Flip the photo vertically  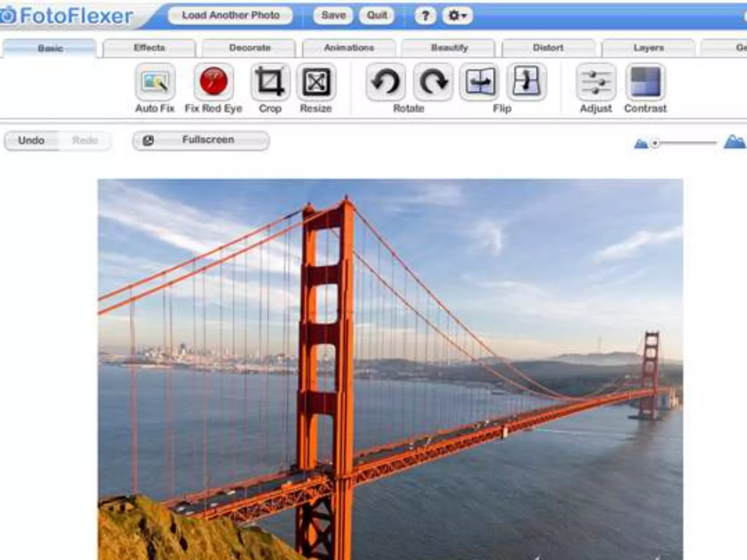(526, 82)
